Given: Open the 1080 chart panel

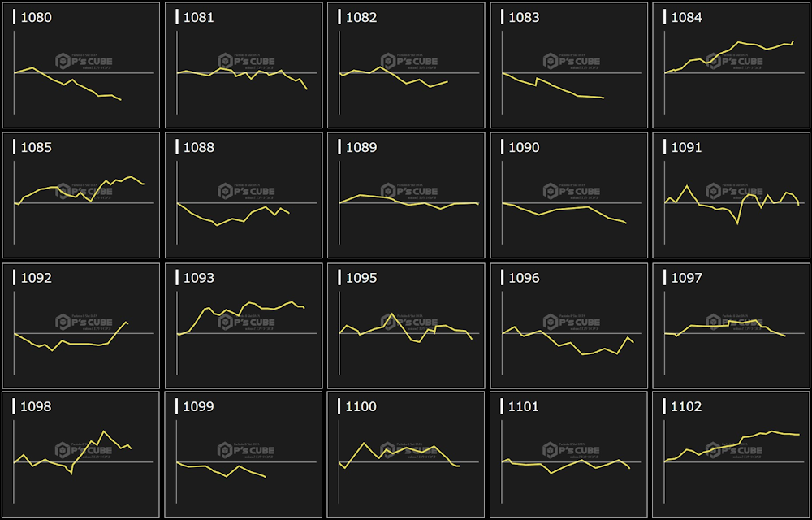Looking at the screenshot, I should (81, 65).
